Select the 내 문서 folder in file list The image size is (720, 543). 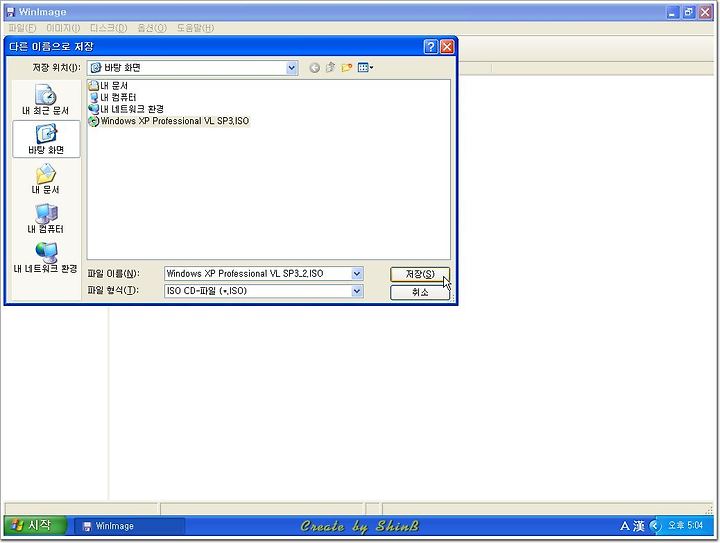pos(108,85)
